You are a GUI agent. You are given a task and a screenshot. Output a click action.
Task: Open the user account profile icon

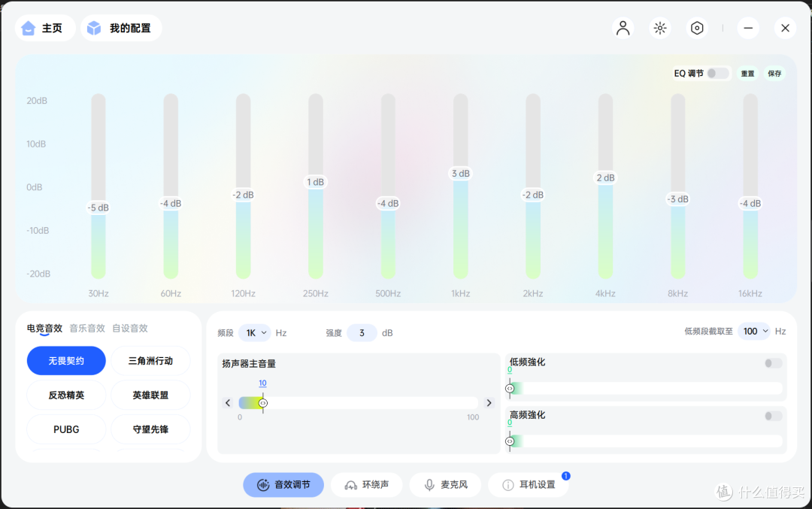tap(623, 28)
